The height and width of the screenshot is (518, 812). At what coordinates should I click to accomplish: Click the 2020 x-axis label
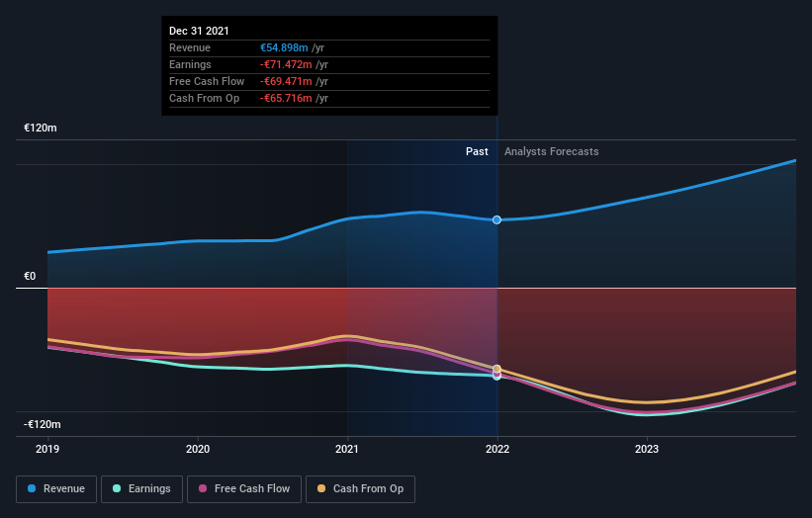(198, 449)
